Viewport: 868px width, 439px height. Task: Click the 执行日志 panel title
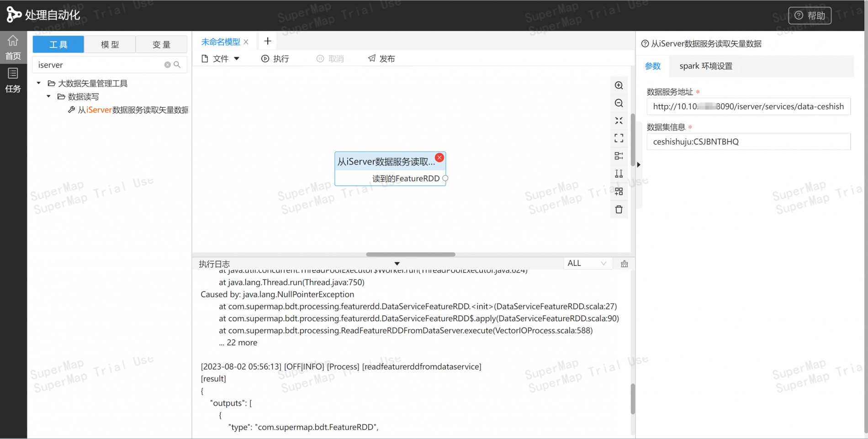pos(214,264)
